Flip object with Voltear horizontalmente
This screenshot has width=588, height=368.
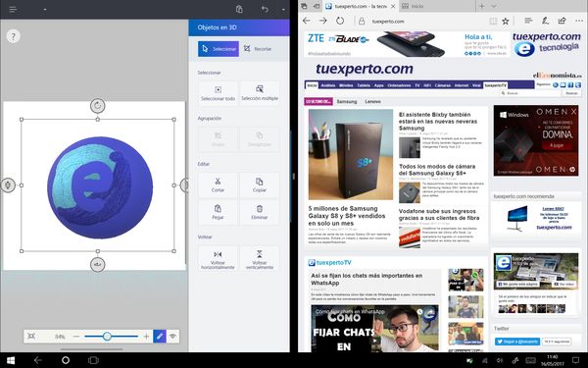click(218, 259)
